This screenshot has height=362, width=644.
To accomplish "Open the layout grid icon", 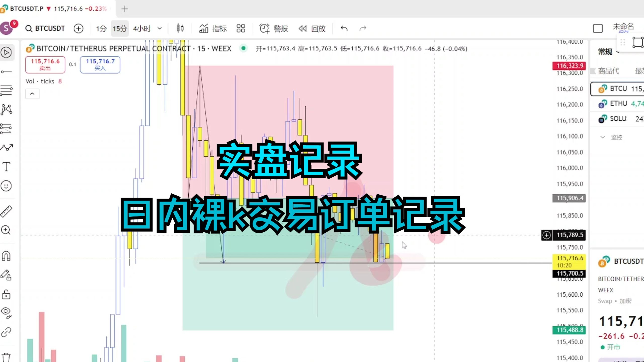I will tap(240, 28).
